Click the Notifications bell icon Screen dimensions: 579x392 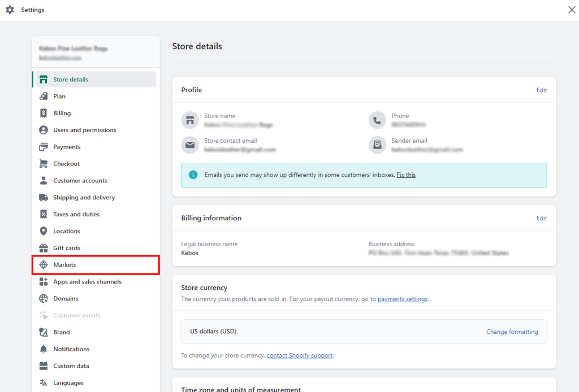tap(44, 349)
